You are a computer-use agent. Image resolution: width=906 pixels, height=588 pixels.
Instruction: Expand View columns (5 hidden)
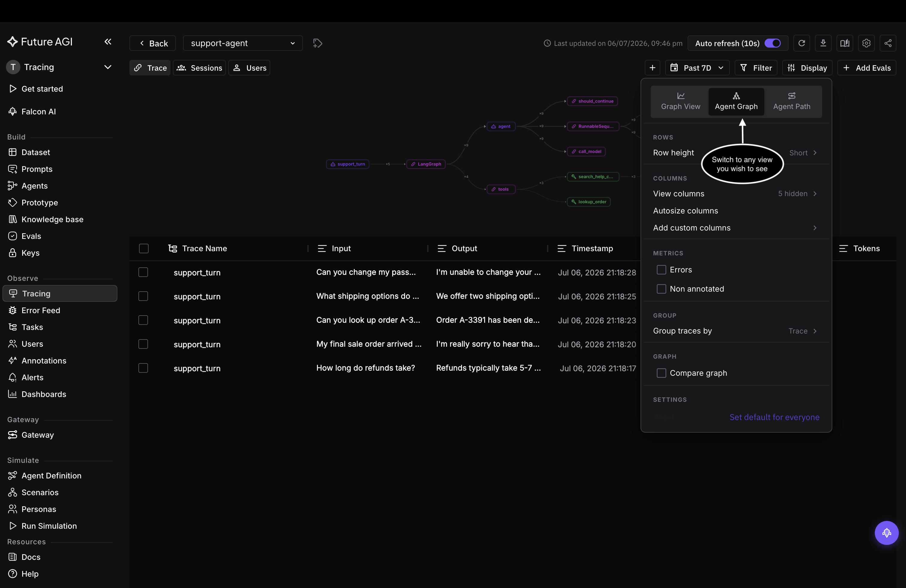[736, 194]
